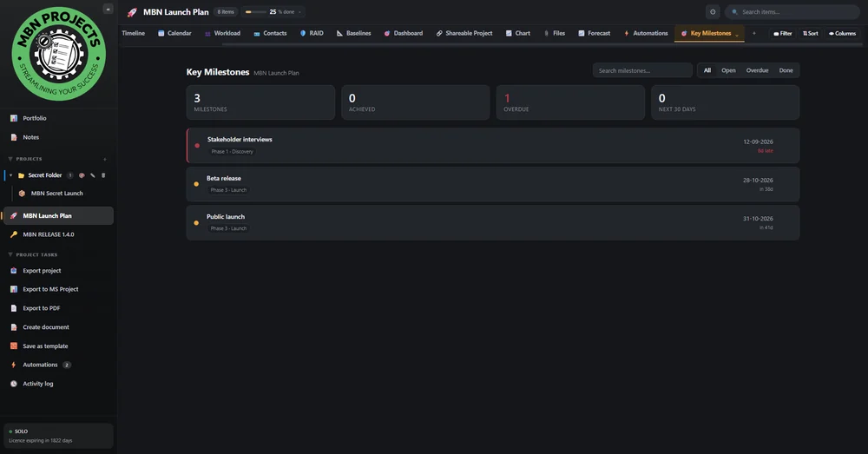868x454 pixels.
Task: Switch to the Files tab
Action: 555,33
